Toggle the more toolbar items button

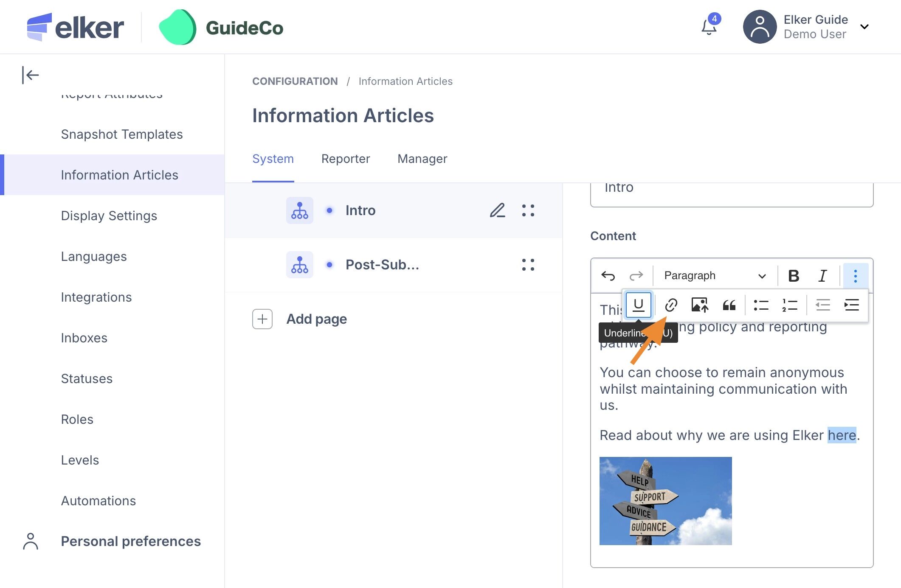[x=855, y=276]
